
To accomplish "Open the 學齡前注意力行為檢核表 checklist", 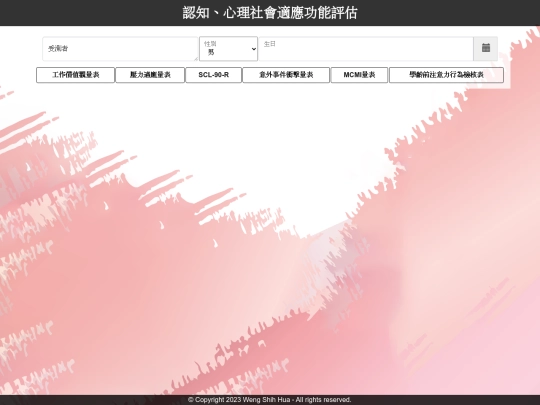I will point(446,75).
